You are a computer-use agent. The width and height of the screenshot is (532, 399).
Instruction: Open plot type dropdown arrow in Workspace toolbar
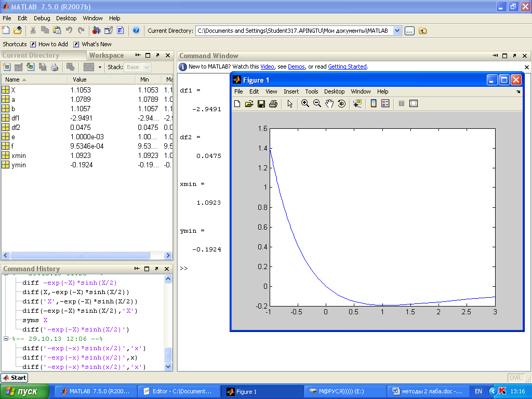pyautogui.click(x=100, y=67)
